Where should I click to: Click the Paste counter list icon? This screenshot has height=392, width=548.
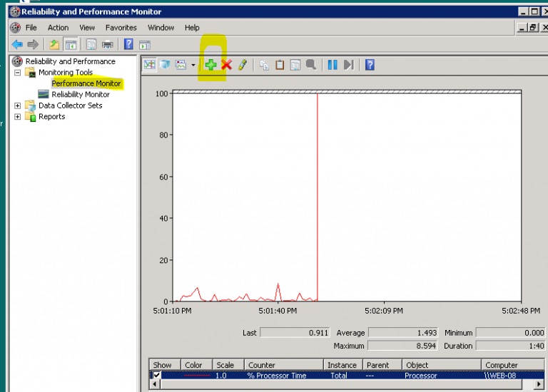coord(280,65)
